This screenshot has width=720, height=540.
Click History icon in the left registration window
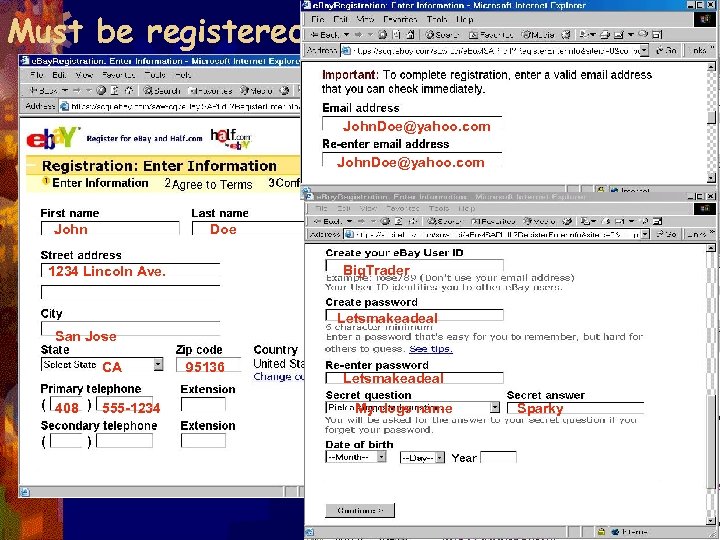tap(285, 90)
